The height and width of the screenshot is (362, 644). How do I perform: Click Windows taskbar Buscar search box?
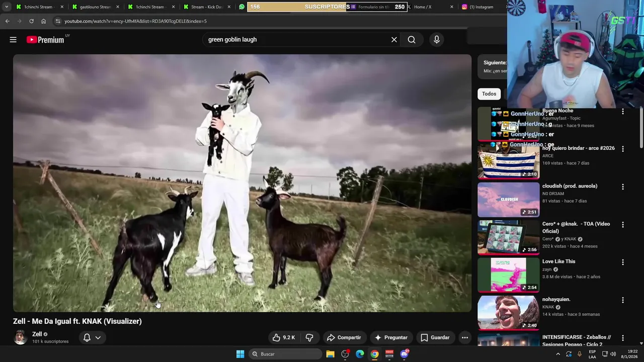[x=285, y=354]
